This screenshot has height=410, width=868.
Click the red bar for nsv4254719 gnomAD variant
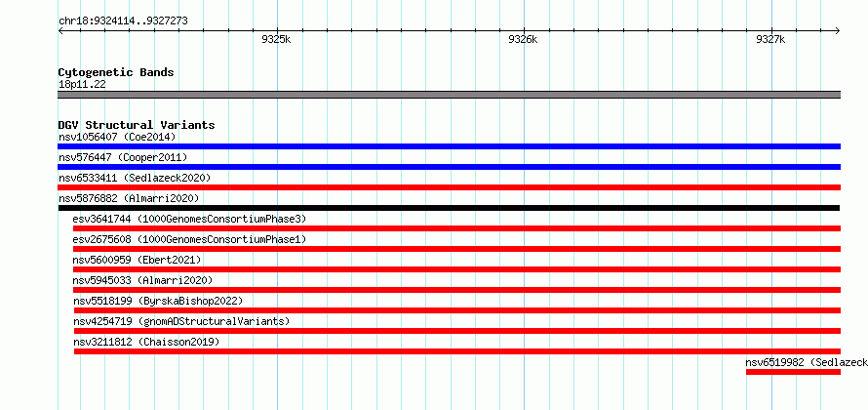457,331
